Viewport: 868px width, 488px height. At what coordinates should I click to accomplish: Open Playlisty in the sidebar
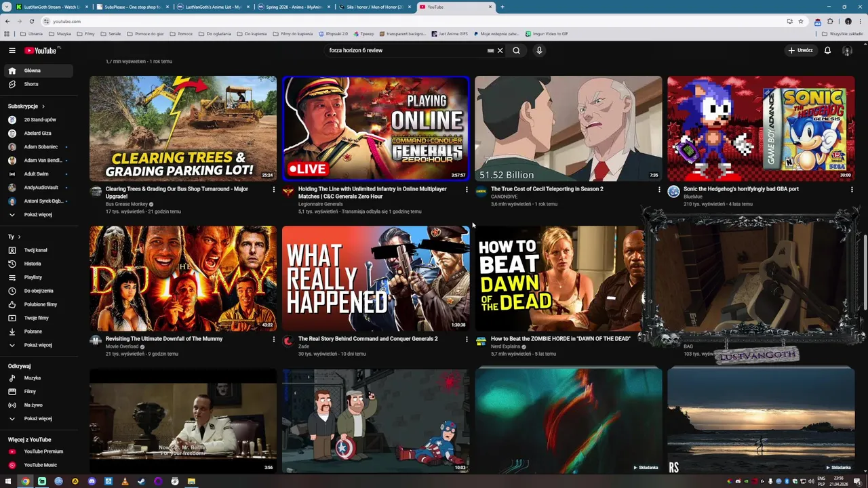(38, 277)
